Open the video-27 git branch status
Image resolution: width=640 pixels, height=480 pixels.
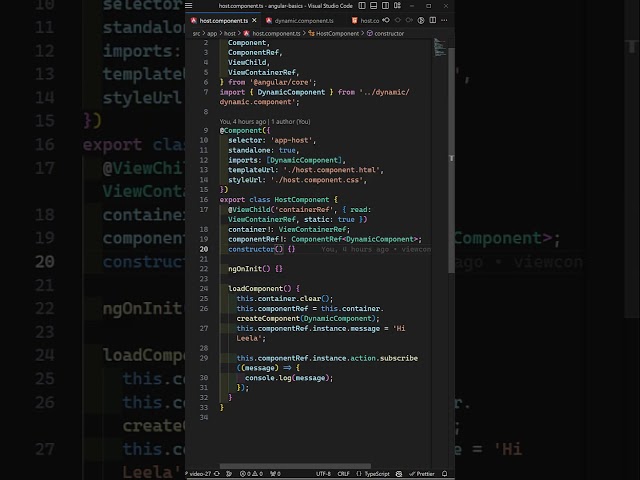pos(199,474)
